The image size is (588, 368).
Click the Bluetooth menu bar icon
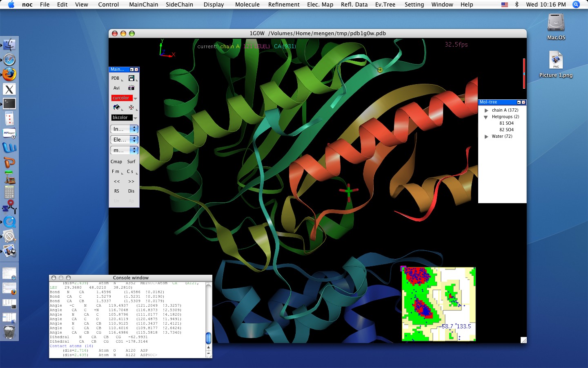517,4
